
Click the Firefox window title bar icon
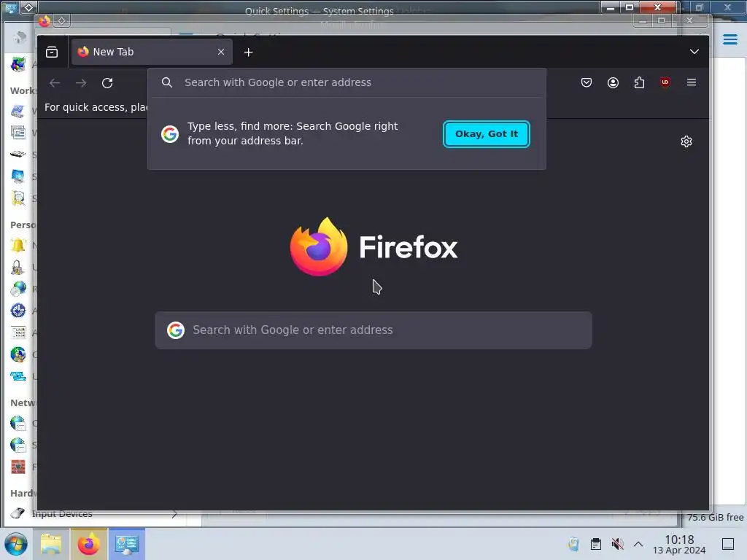click(44, 21)
